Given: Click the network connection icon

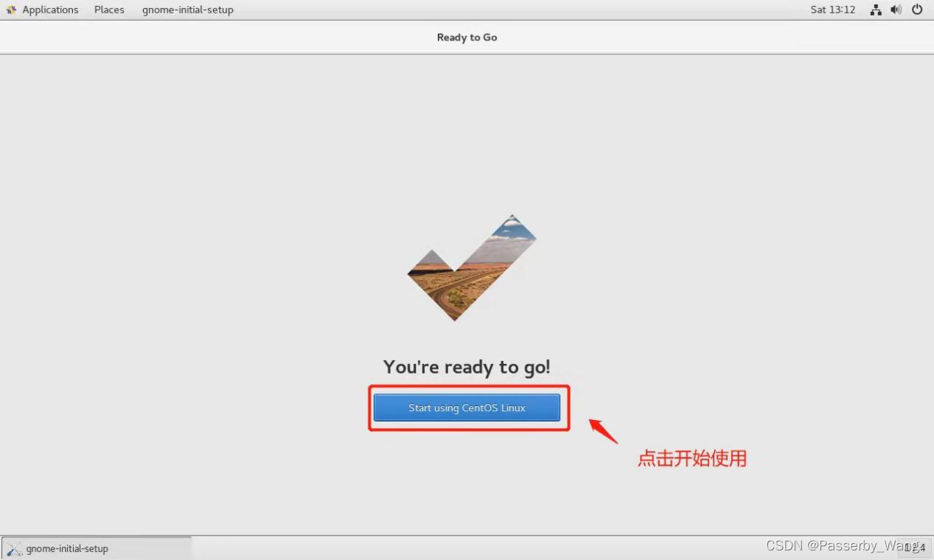Looking at the screenshot, I should [876, 10].
